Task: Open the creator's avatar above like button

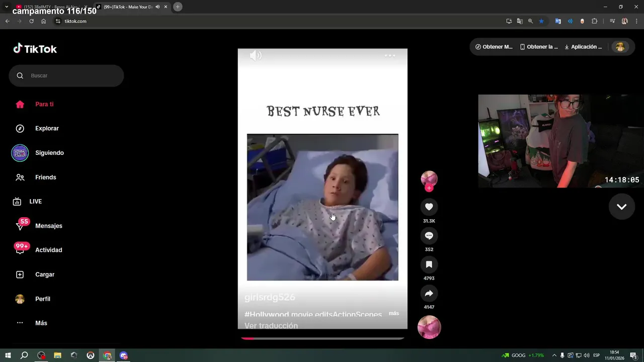Action: pyautogui.click(x=429, y=178)
